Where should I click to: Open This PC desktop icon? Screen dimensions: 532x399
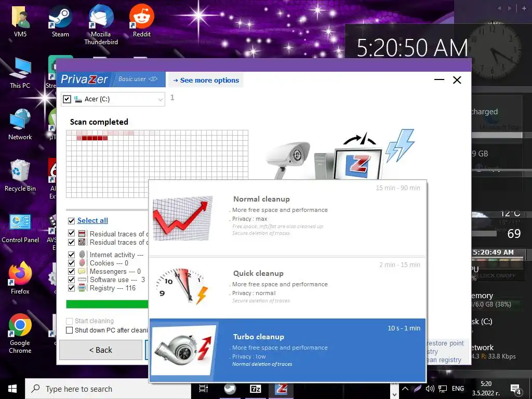point(20,73)
